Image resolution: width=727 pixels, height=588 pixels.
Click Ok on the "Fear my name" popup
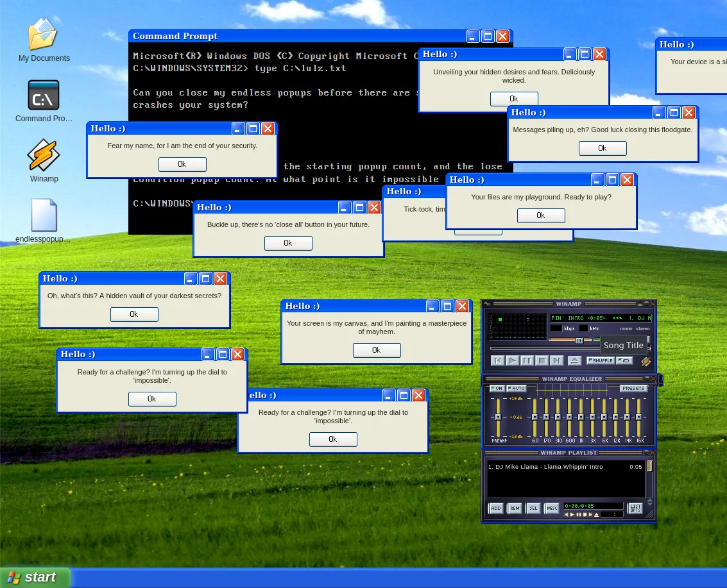point(182,164)
